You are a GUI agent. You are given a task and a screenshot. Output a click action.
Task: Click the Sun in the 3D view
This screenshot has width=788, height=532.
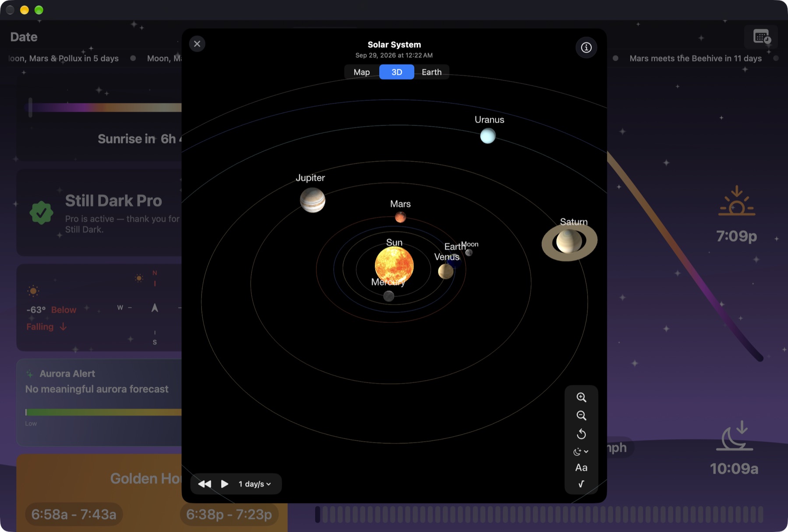pyautogui.click(x=394, y=266)
